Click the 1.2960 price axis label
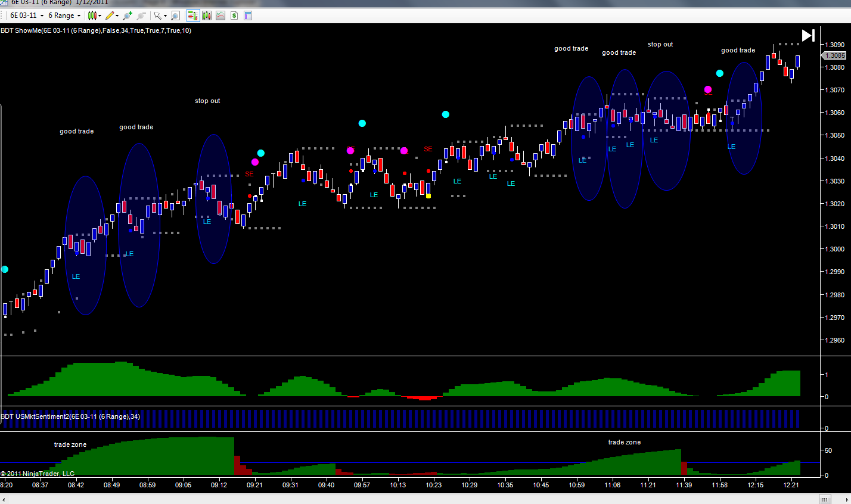The image size is (851, 504). click(834, 340)
